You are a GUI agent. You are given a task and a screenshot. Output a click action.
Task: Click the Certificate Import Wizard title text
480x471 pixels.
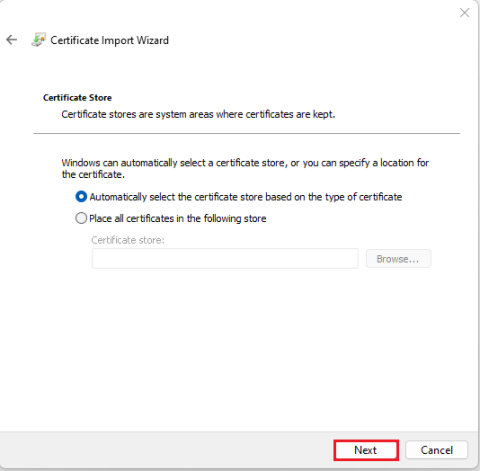coord(109,40)
